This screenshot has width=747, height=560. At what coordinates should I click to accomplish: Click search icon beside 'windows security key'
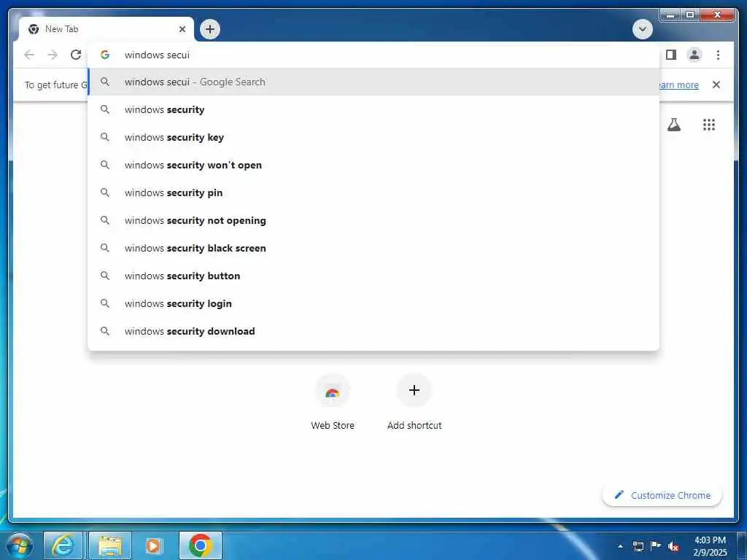(x=105, y=137)
